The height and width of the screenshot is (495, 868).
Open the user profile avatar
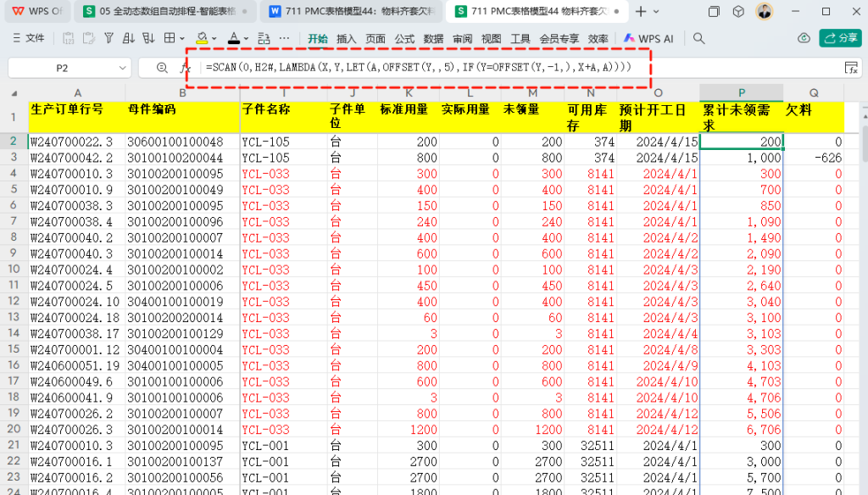pos(765,11)
